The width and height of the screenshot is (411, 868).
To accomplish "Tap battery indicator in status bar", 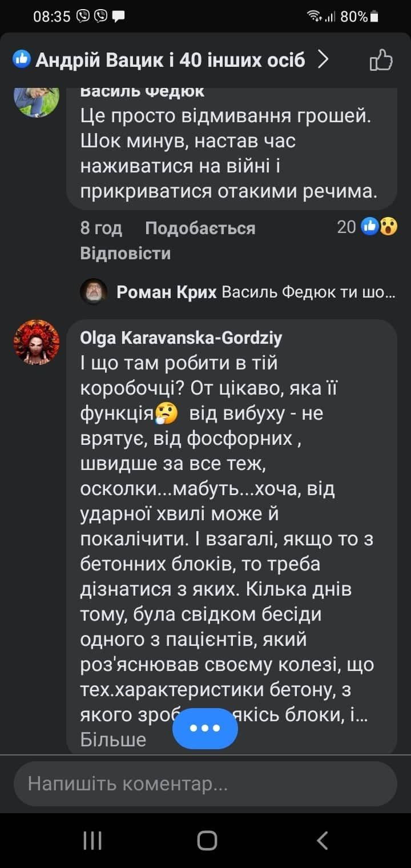I will 374,17.
